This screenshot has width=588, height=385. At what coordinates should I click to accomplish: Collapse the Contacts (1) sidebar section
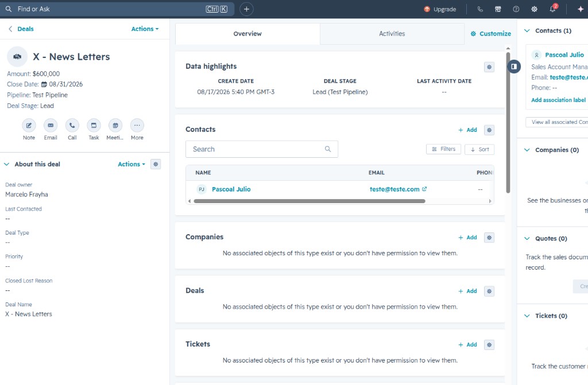tap(527, 31)
